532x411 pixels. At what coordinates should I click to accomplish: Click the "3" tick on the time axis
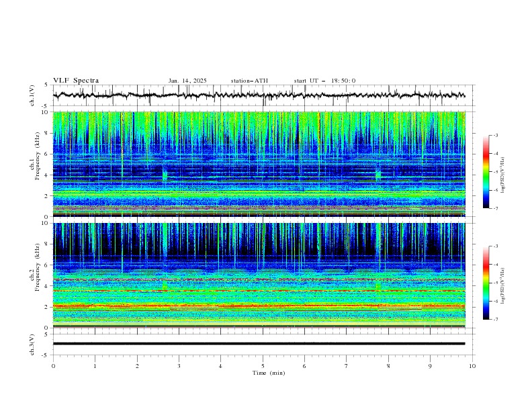179,366
